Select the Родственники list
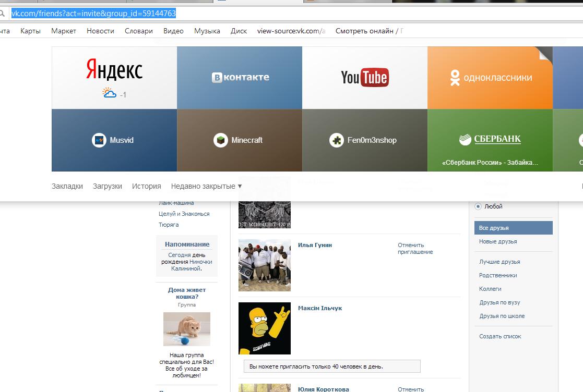Viewport: 583px width, 392px height. [x=498, y=275]
